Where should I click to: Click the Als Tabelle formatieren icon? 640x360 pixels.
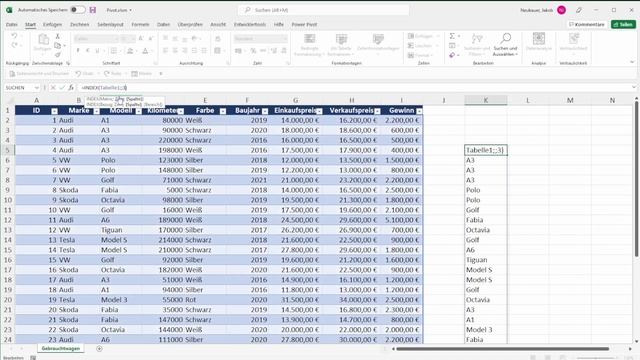[341, 39]
